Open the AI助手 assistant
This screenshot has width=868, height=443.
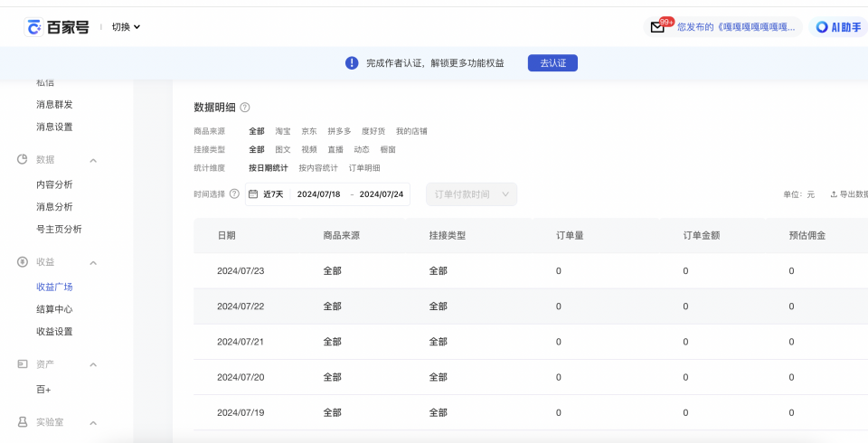(x=839, y=27)
